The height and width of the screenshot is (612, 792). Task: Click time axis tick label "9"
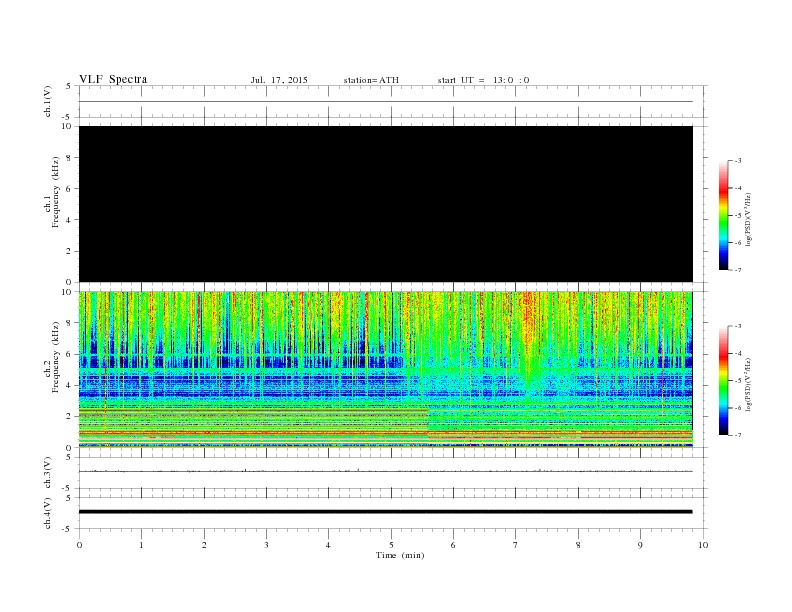point(640,545)
